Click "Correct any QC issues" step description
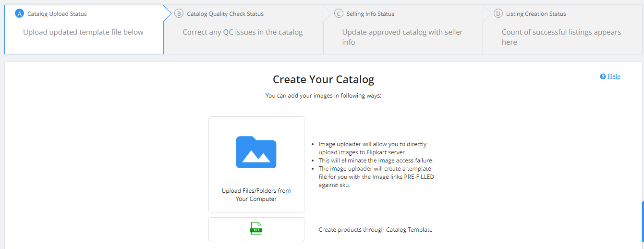Image resolution: width=644 pixels, height=249 pixels. click(243, 32)
